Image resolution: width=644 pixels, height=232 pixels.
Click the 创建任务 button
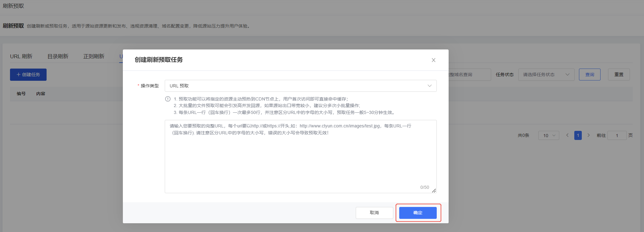28,75
